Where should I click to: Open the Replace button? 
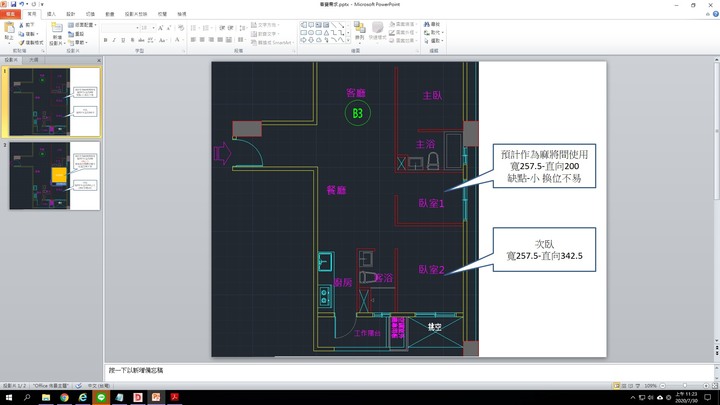click(x=433, y=33)
